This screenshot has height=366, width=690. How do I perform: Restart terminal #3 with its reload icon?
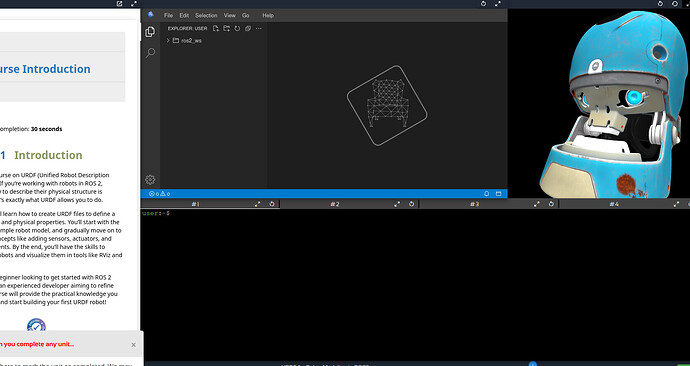click(551, 204)
